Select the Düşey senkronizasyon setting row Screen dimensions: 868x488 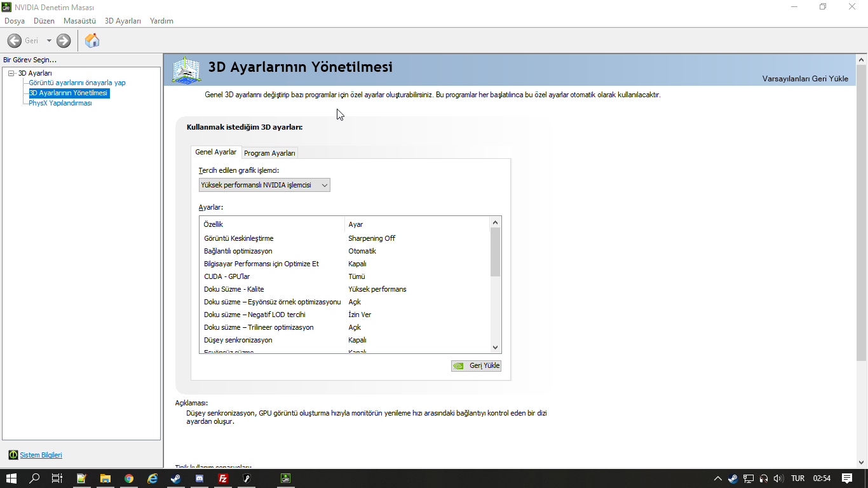click(345, 340)
